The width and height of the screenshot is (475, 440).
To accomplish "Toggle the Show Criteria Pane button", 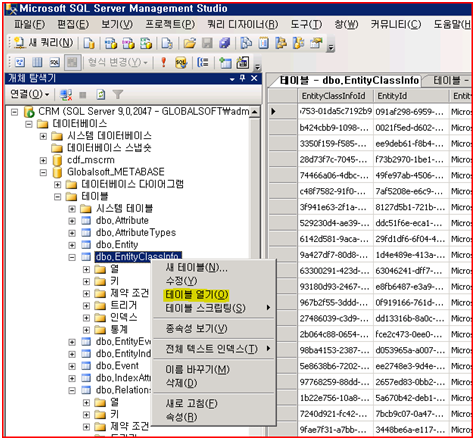I will pyautogui.click(x=37, y=62).
